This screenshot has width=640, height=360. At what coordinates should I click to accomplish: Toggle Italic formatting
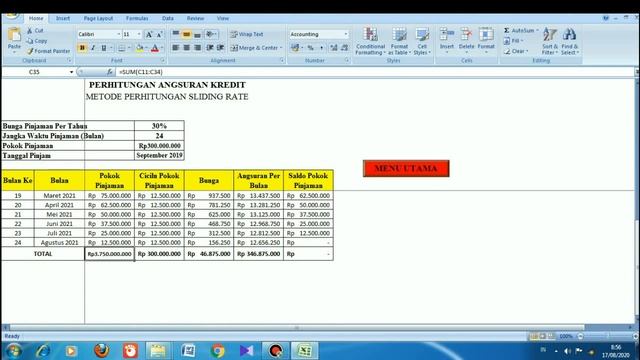pos(93,48)
